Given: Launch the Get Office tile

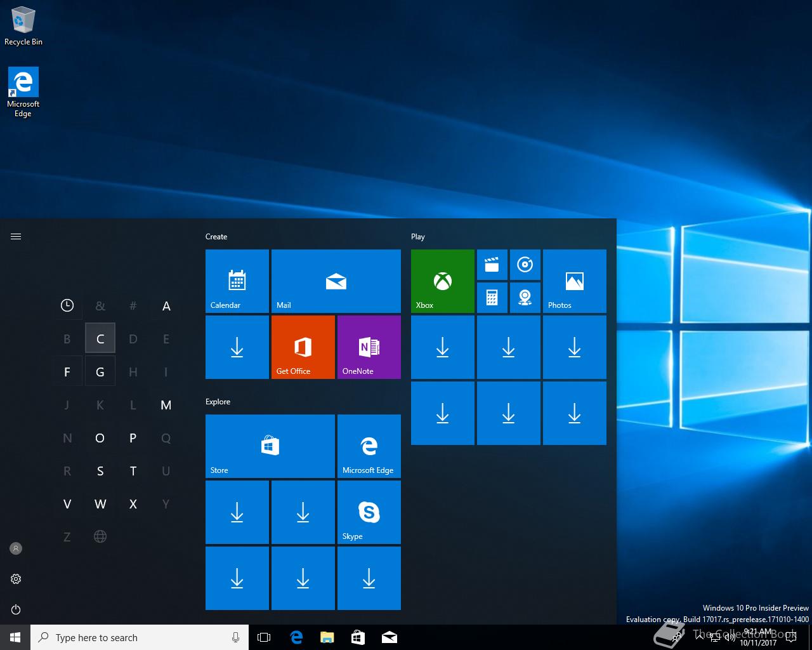Looking at the screenshot, I should pos(303,347).
